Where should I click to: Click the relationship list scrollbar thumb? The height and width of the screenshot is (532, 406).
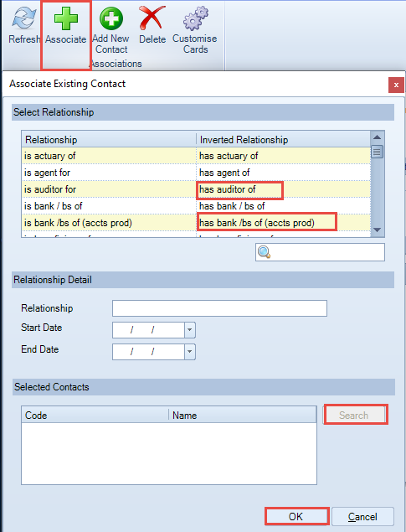[x=378, y=152]
